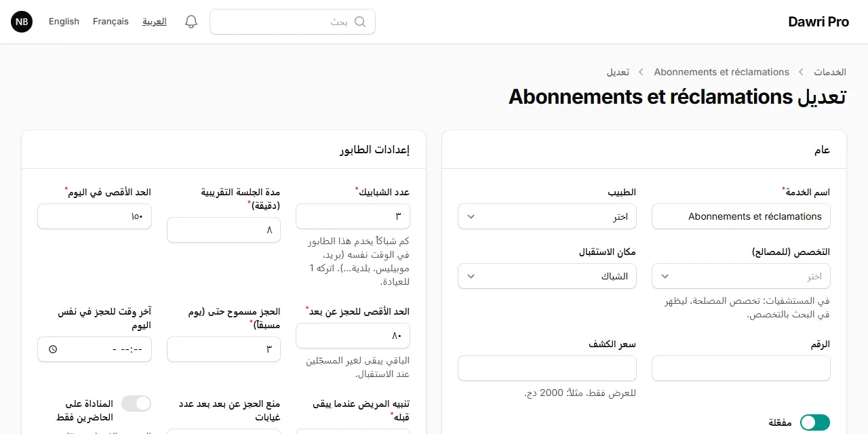Toggle المناداة على الحاضرين فقط switch
The height and width of the screenshot is (434, 868).
(x=136, y=403)
